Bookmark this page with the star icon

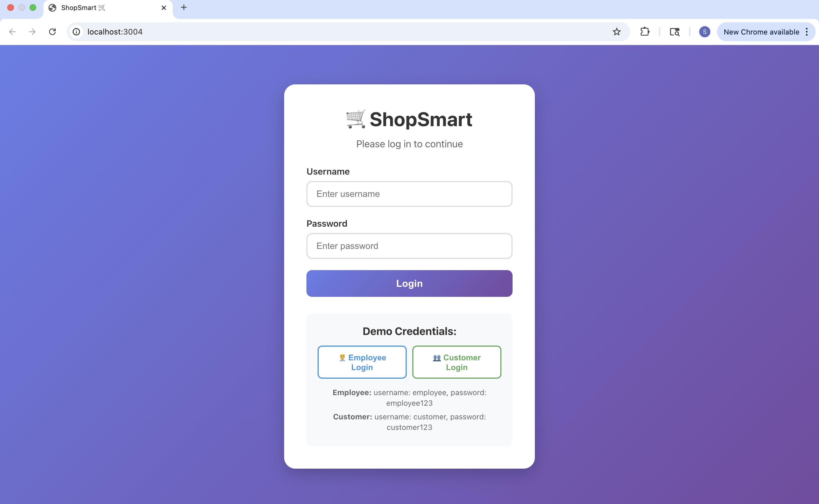tap(616, 32)
